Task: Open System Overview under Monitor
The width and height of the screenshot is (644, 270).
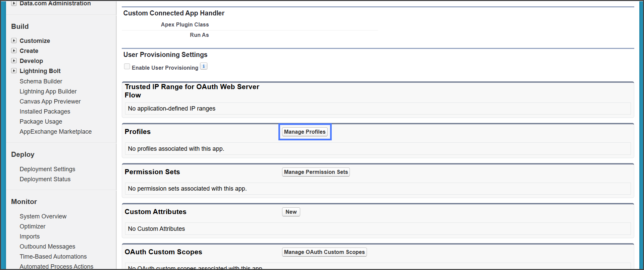Action: [43, 216]
